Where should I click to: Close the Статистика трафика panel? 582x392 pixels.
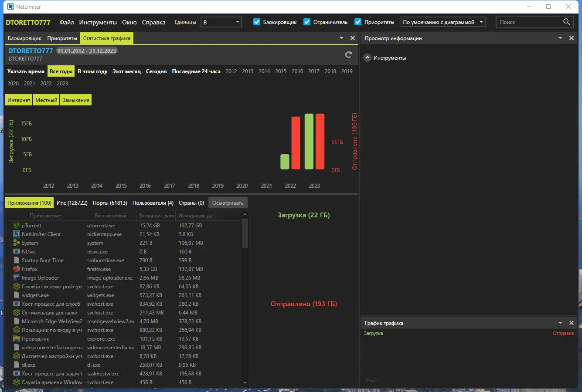point(353,38)
